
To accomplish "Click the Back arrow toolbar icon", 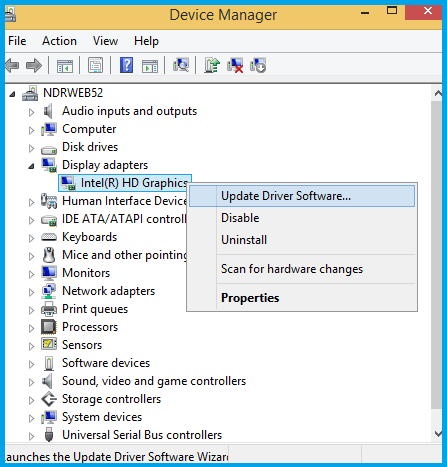I will click(x=12, y=65).
